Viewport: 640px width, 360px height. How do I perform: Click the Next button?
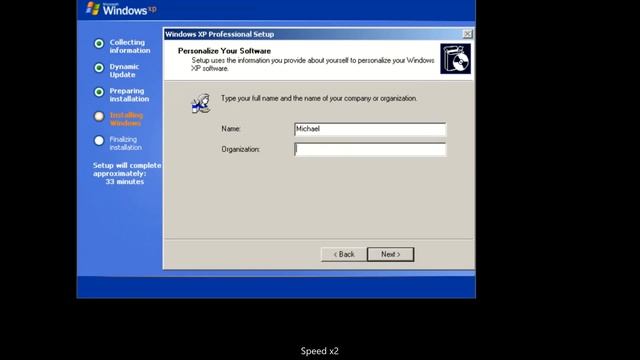click(x=391, y=254)
